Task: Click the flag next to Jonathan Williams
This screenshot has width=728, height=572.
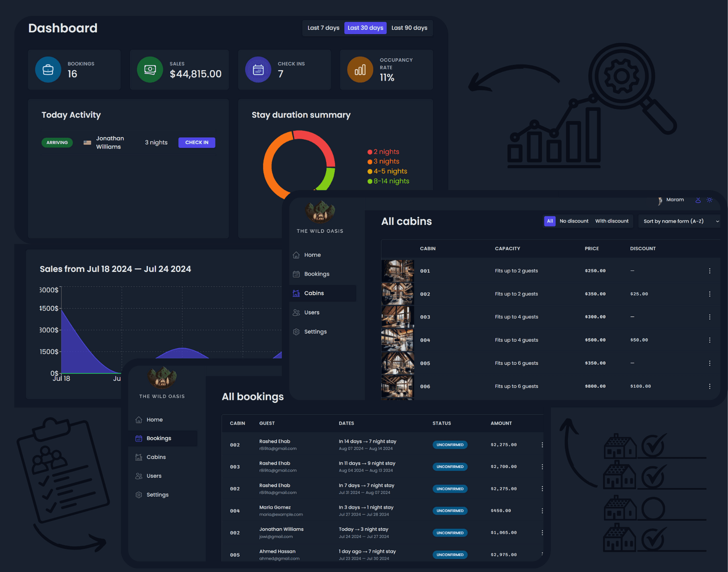Action: [x=87, y=143]
